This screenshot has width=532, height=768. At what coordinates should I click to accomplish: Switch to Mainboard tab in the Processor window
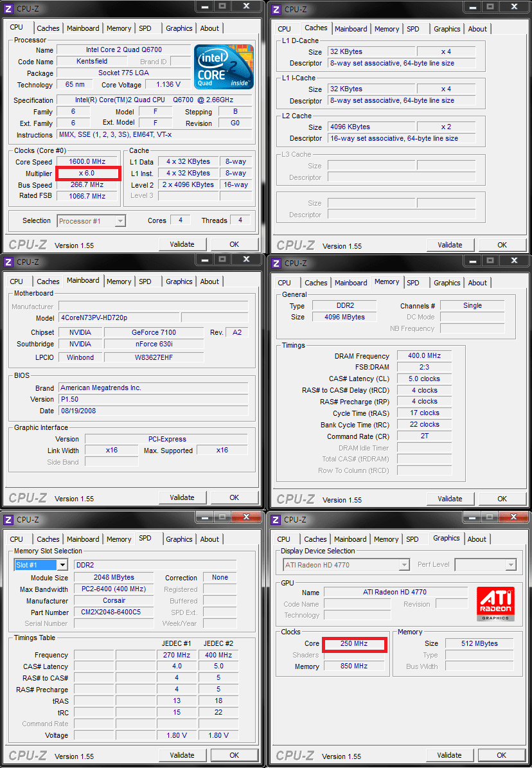pyautogui.click(x=83, y=28)
